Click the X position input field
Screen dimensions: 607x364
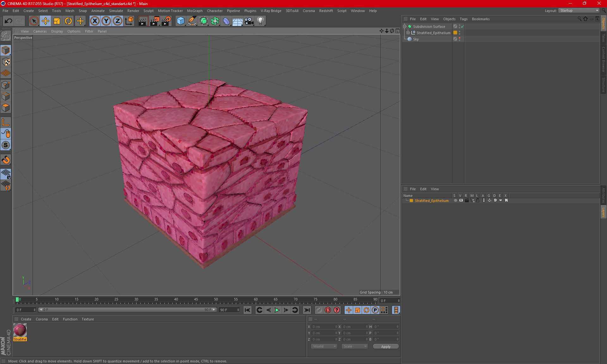click(324, 327)
